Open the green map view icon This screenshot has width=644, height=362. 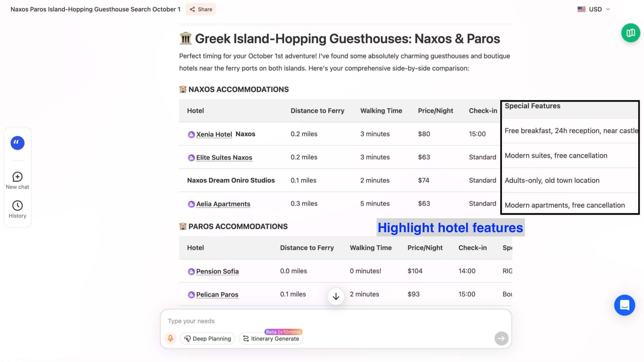(x=630, y=33)
